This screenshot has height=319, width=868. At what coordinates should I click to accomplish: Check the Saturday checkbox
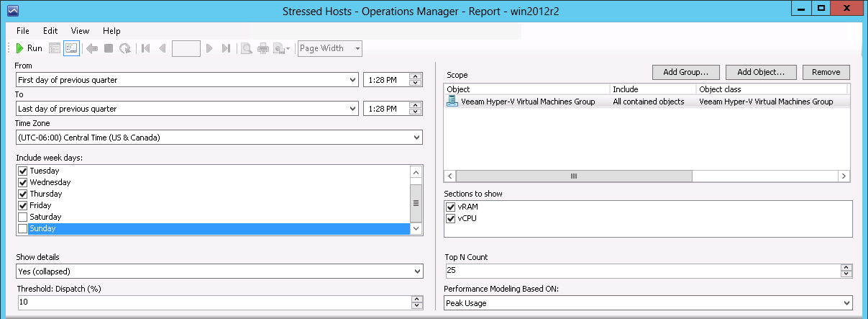[22, 217]
